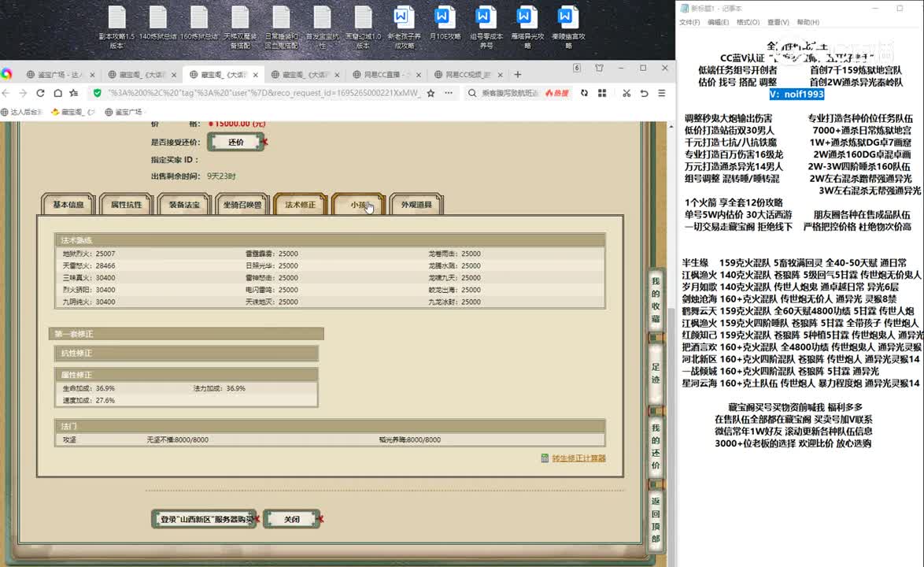The image size is (924, 567).
Task: Open the browser hamburger main menu
Action: point(662,93)
